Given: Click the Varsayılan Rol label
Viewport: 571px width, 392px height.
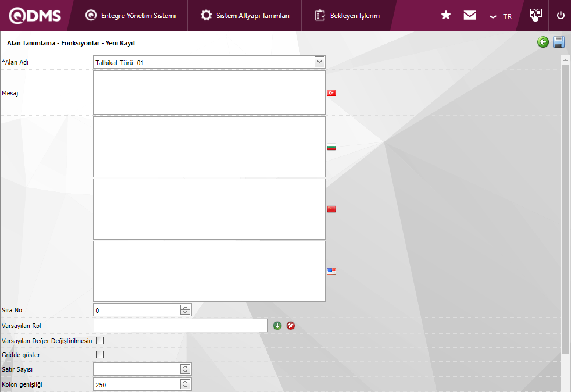Looking at the screenshot, I should tap(22, 326).
